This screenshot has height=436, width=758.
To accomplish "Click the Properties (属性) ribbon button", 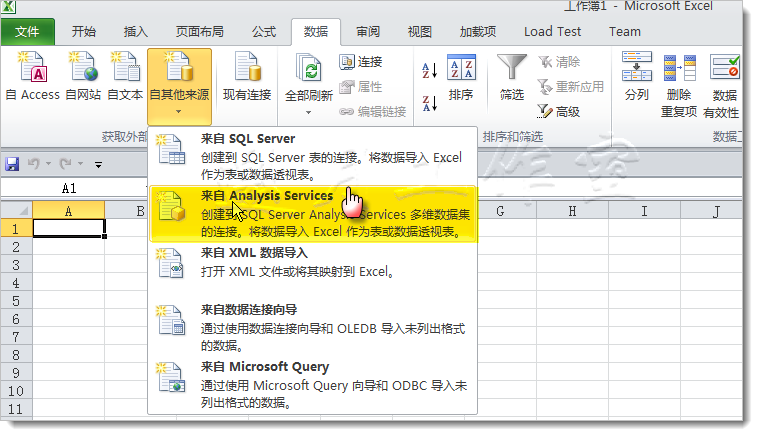I will coord(361,87).
